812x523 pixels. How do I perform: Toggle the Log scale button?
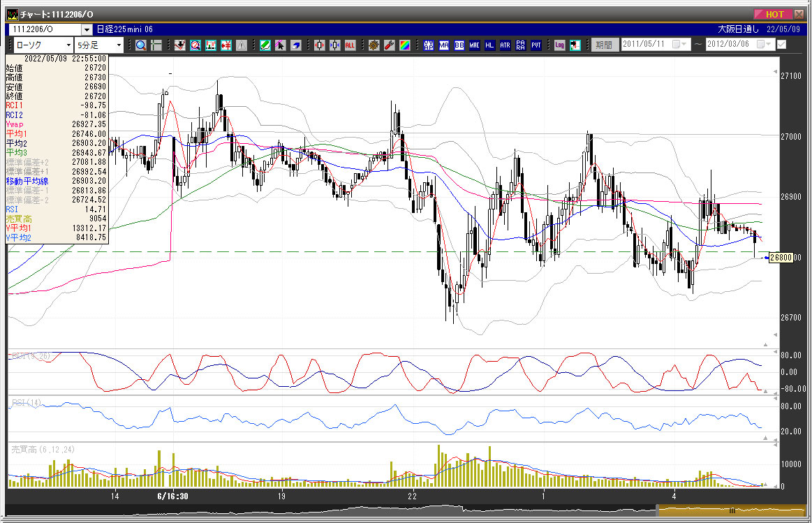[559, 45]
